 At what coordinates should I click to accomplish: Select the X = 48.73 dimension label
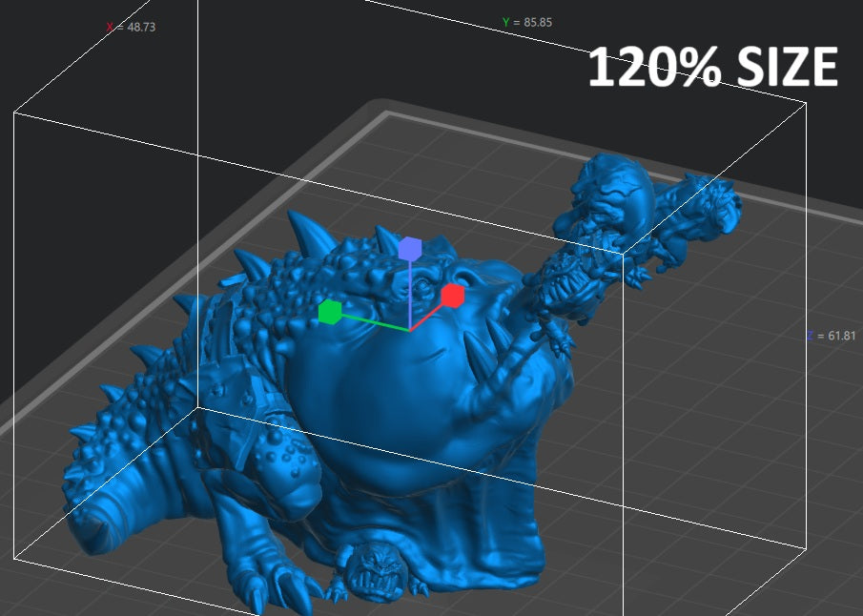click(x=131, y=27)
